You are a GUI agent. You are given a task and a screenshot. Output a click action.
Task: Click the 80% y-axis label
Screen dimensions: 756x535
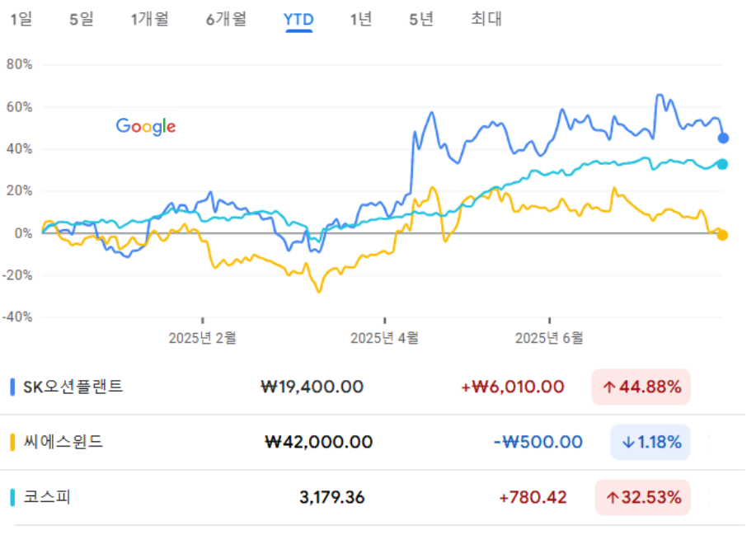click(x=19, y=64)
